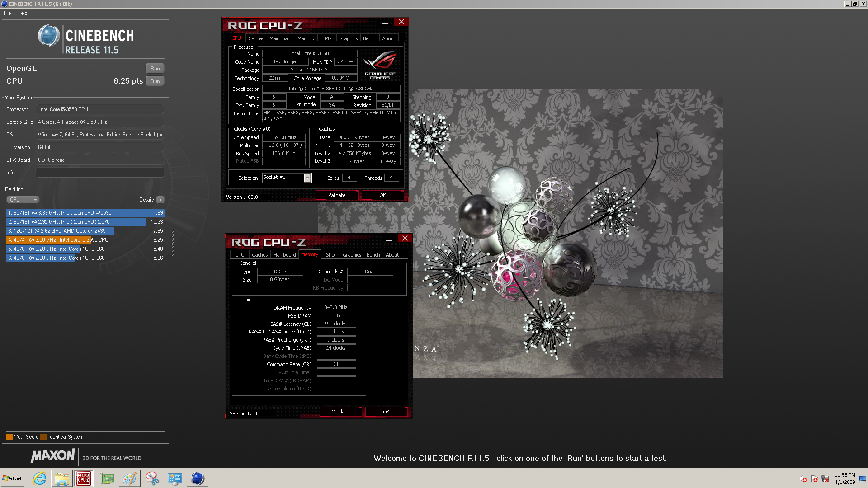The image size is (868, 488).
Task: Open Windows Explorer folder icon in taskbar
Action: pos(61,479)
